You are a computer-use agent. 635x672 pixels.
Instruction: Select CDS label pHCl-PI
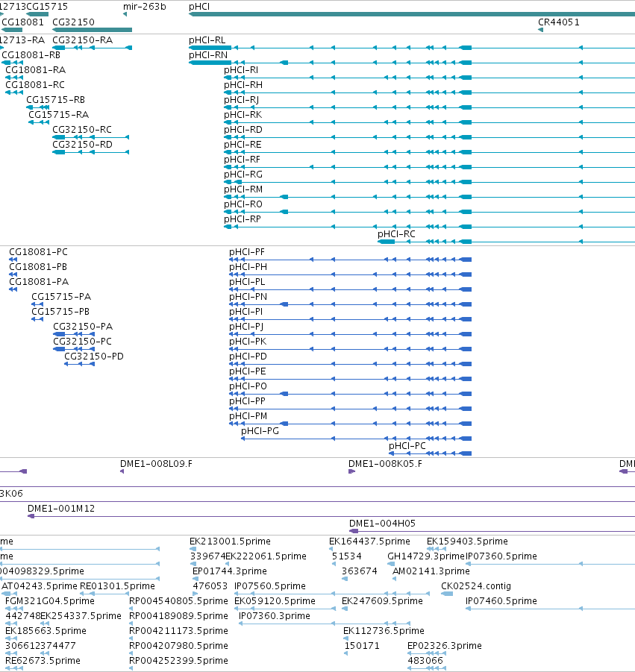[x=245, y=312]
